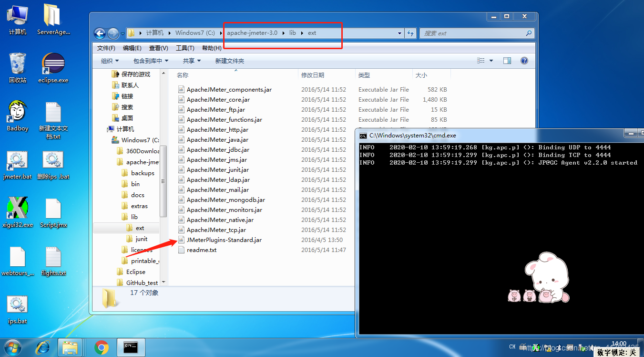Image resolution: width=644 pixels, height=357 pixels.
Task: Open the 帮助(H) menu
Action: pyautogui.click(x=212, y=48)
